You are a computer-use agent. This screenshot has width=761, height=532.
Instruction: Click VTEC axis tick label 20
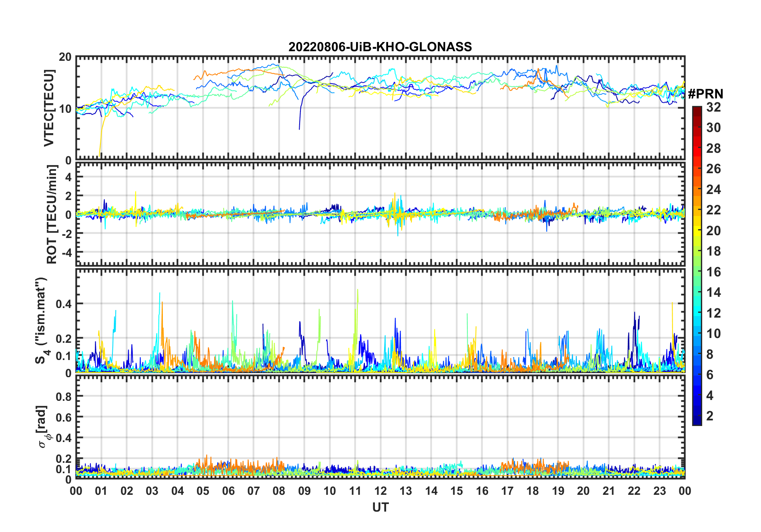pos(65,57)
